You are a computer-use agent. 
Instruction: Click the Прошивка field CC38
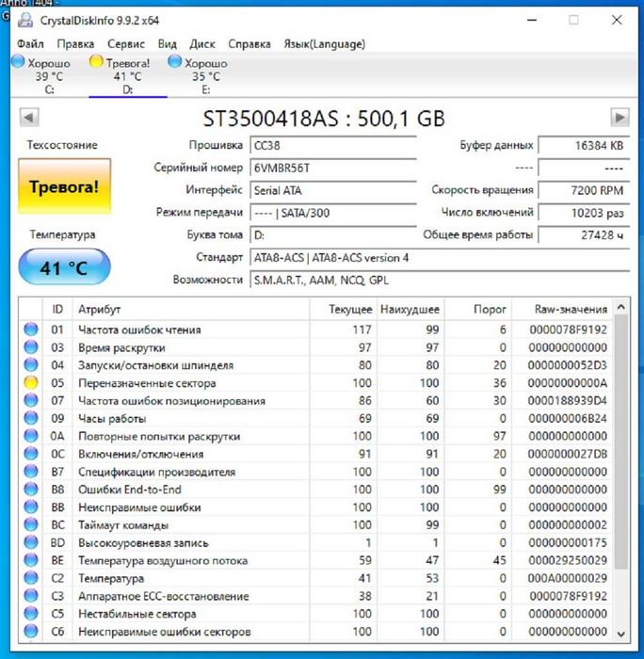pyautogui.click(x=333, y=145)
